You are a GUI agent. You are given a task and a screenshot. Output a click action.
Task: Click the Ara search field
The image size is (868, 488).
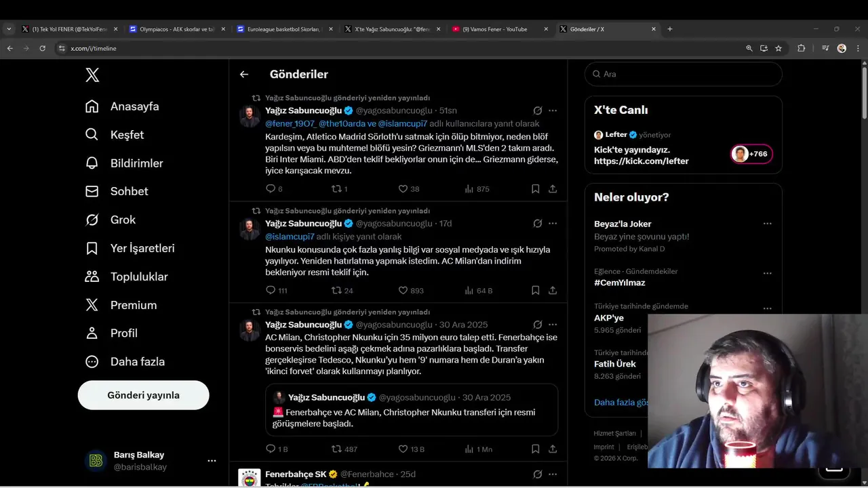click(x=684, y=74)
